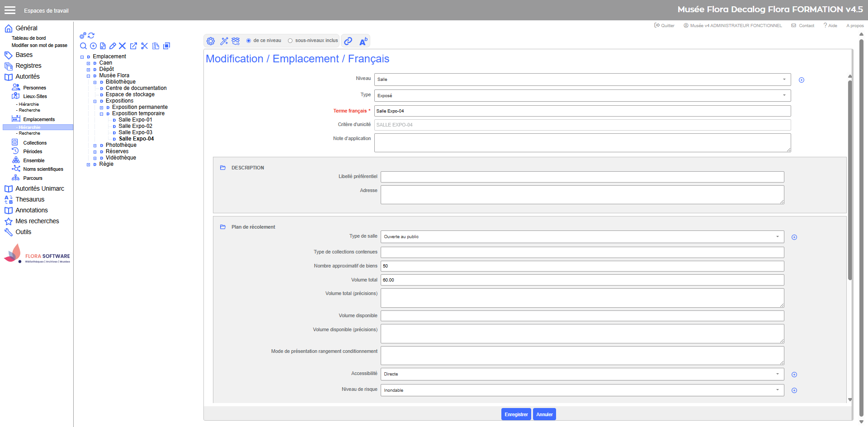
Task: Click the refresh arrows icon above the tree
Action: [x=91, y=35]
